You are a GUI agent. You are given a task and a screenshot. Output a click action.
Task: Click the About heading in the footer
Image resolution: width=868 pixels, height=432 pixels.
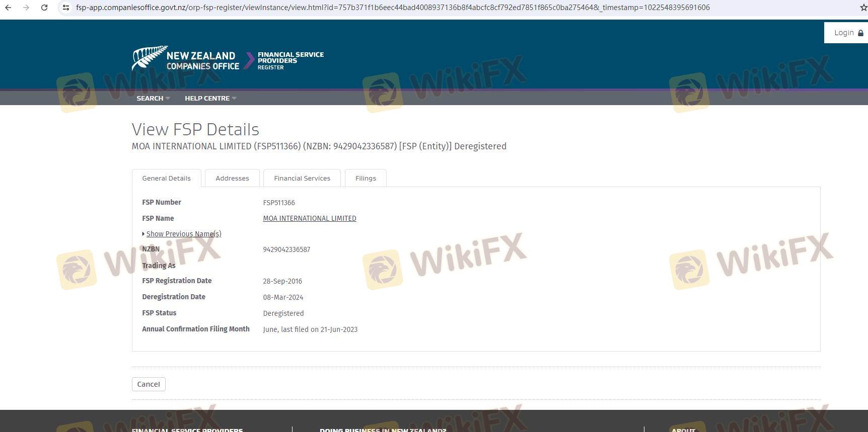click(683, 430)
